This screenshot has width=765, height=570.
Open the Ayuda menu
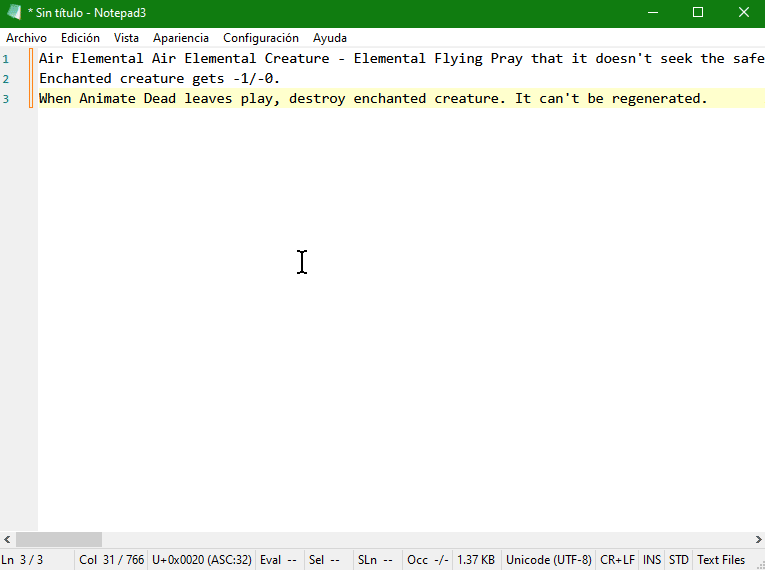click(x=330, y=38)
